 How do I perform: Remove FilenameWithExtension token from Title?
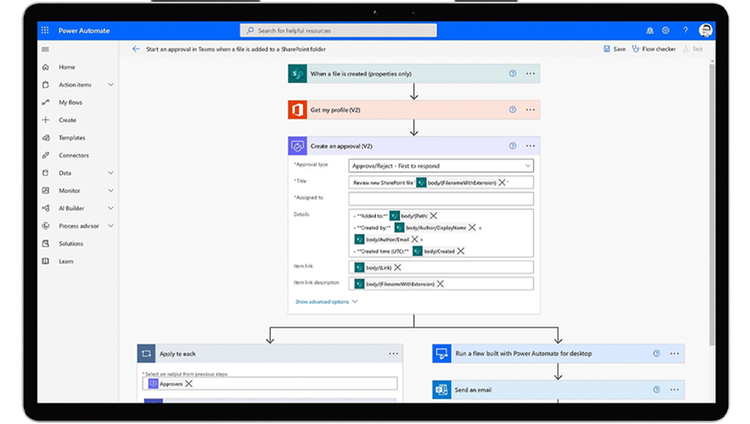coord(502,182)
